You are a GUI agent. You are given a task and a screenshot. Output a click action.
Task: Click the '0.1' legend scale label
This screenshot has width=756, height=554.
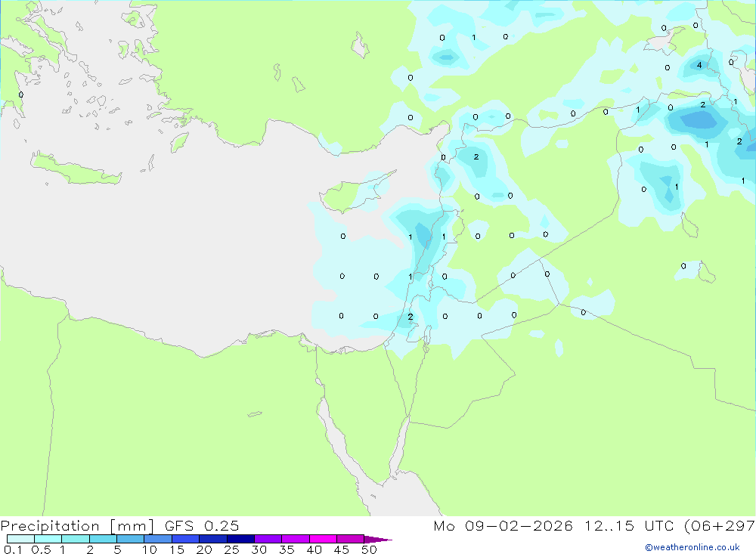[x=13, y=549]
